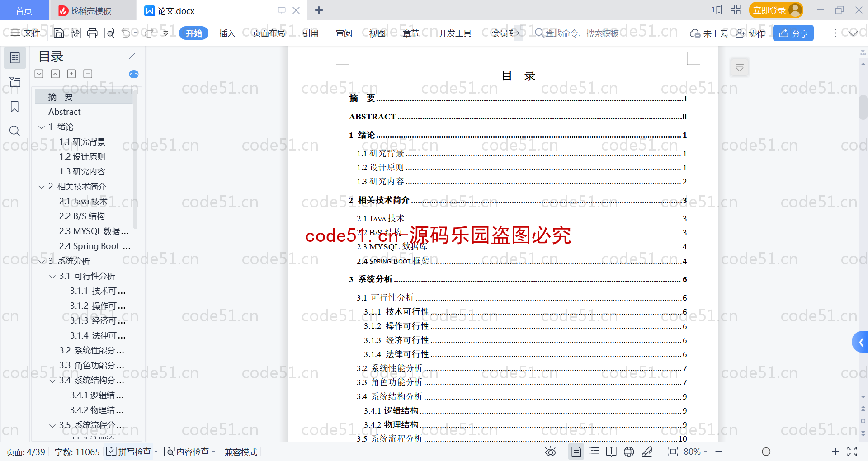Click the Undo arrow icon
This screenshot has width=868, height=461.
tap(126, 33)
